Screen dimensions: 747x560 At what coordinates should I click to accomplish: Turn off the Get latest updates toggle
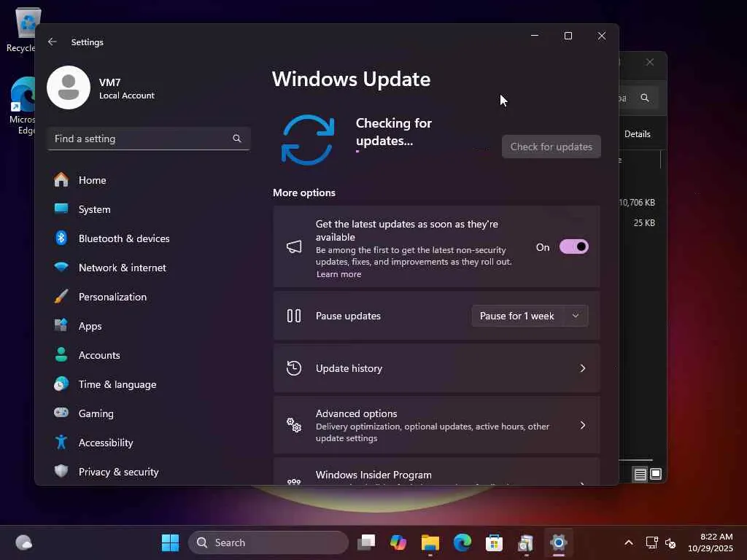click(574, 246)
